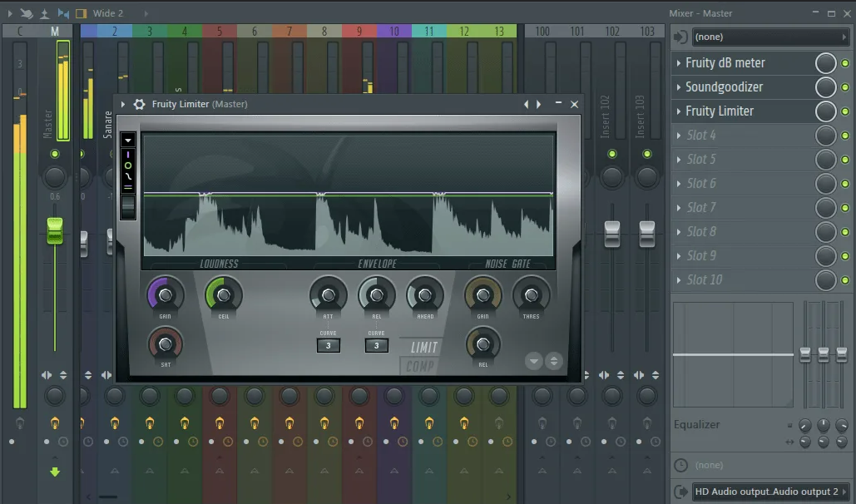Disable the Soundgoodizer green LED
The height and width of the screenshot is (504, 856).
click(x=845, y=87)
